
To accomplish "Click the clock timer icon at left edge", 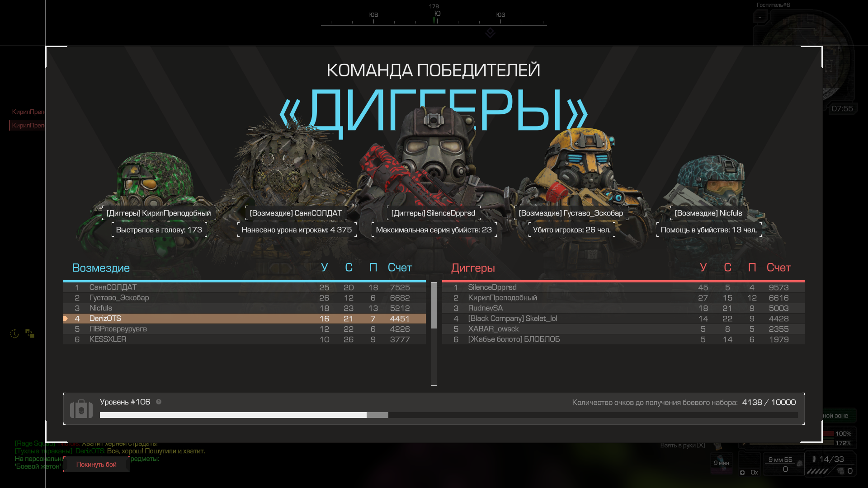I will (14, 334).
